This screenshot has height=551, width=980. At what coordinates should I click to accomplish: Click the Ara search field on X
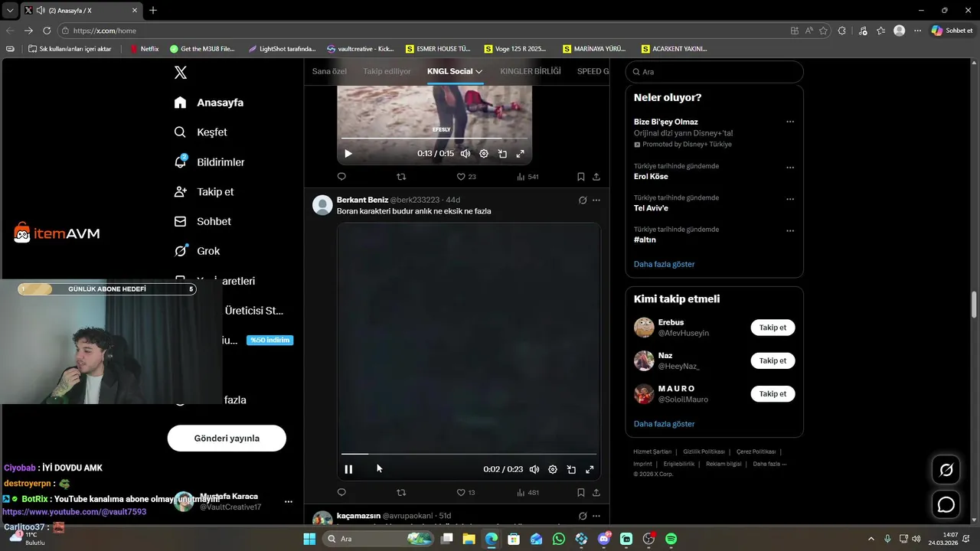click(714, 72)
